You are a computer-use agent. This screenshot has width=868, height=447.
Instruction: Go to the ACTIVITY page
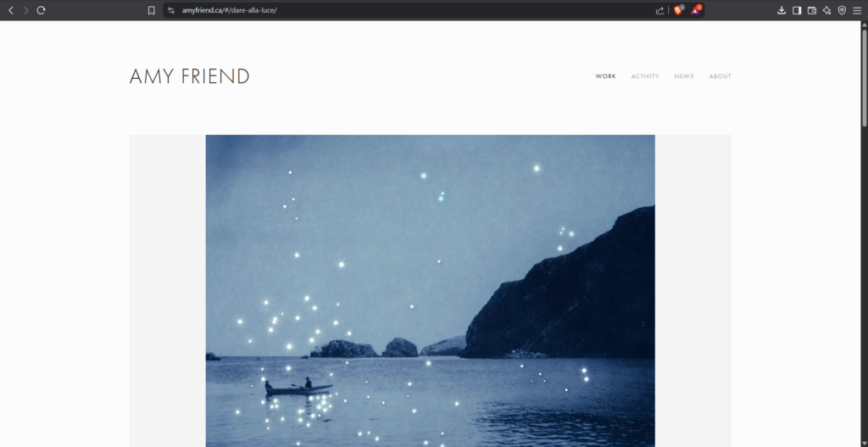pyautogui.click(x=645, y=76)
